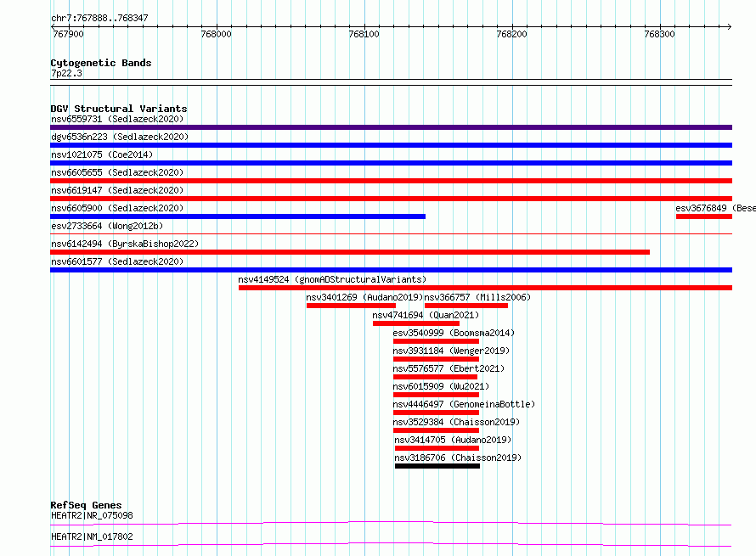This screenshot has width=756, height=556.
Task: Click the nsv5576577 (Ebert2021) label
Action: tap(449, 368)
